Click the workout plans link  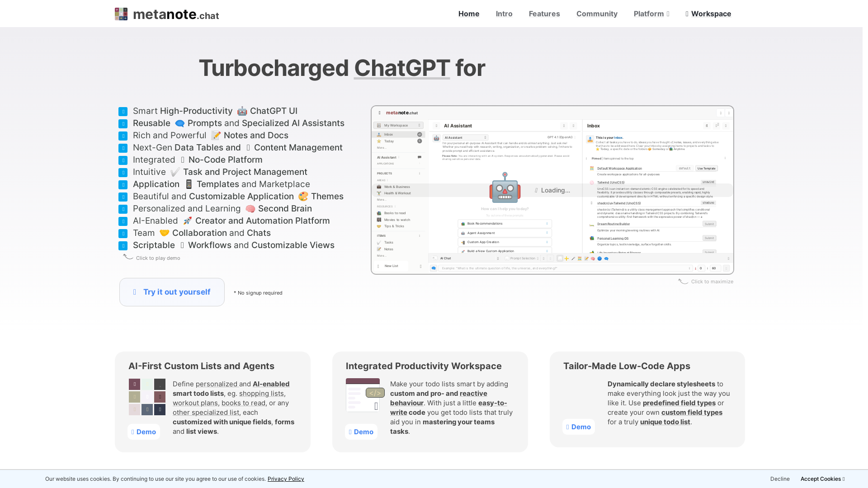(x=195, y=403)
